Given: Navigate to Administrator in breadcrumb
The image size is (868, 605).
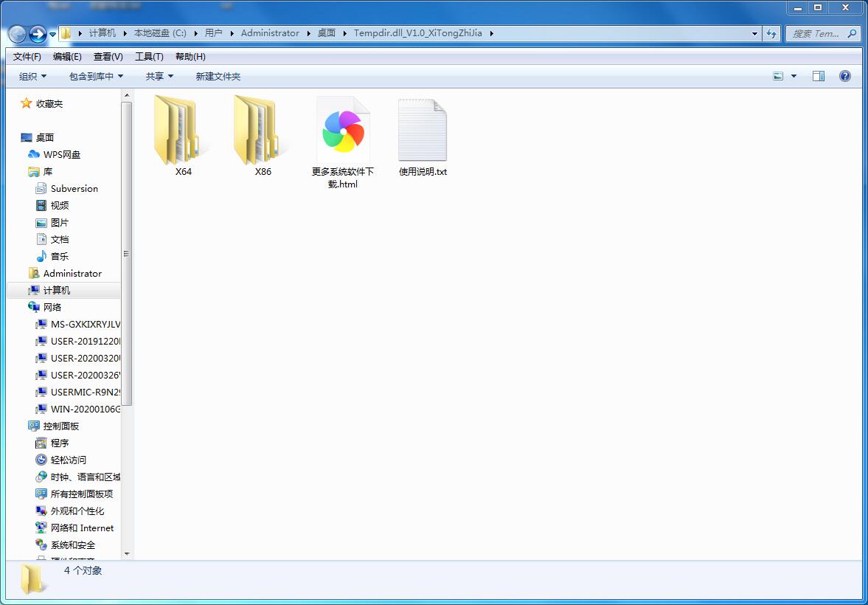Looking at the screenshot, I should [x=270, y=33].
